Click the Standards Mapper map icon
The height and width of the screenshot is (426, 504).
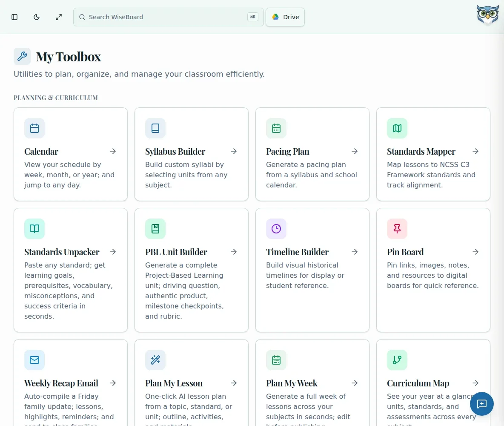point(397,128)
